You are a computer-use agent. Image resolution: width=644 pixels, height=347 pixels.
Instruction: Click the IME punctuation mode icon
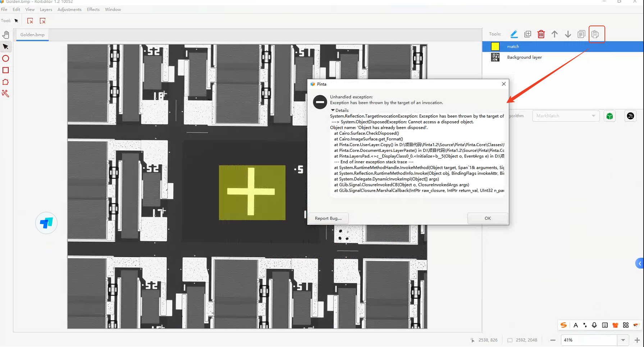click(x=585, y=325)
